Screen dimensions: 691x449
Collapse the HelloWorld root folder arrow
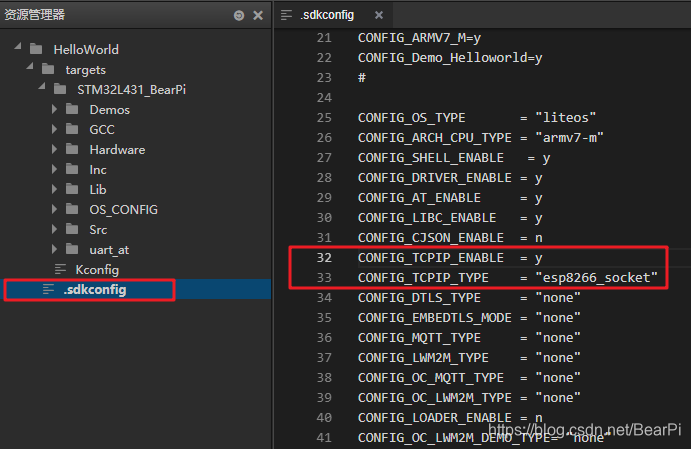[x=18, y=46]
